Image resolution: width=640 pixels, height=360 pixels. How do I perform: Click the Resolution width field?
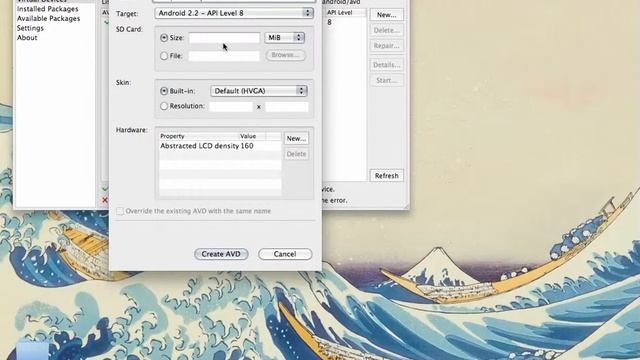coord(231,107)
